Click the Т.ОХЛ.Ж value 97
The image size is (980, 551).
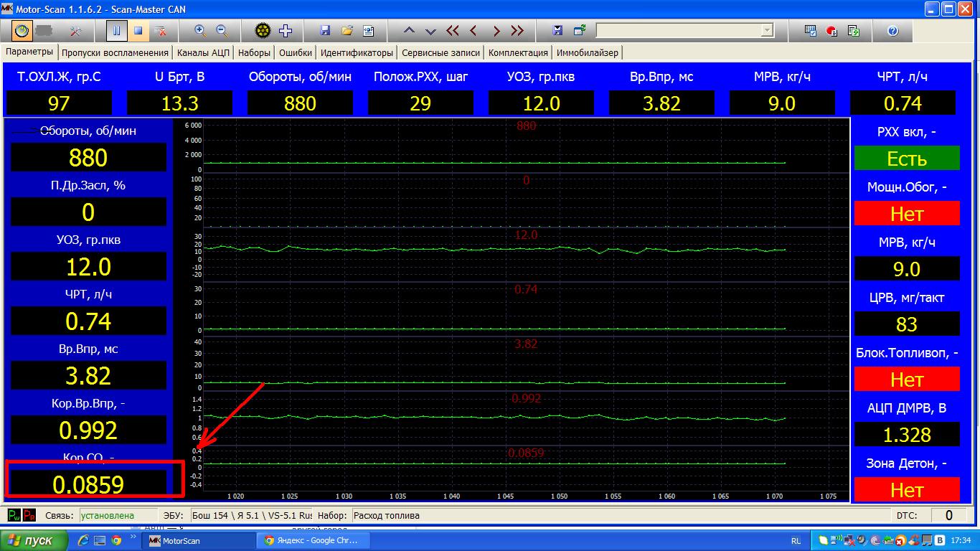click(59, 103)
